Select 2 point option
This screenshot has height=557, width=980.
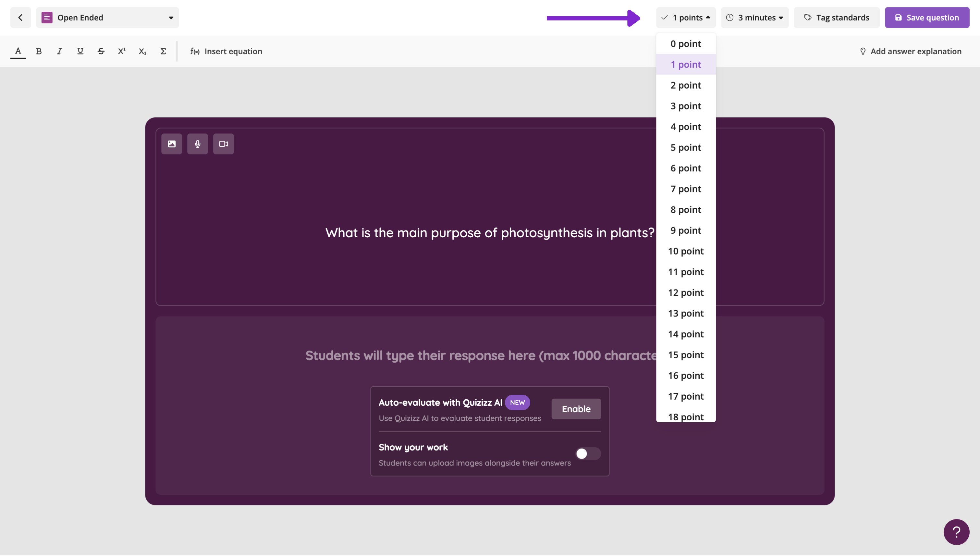click(x=686, y=85)
